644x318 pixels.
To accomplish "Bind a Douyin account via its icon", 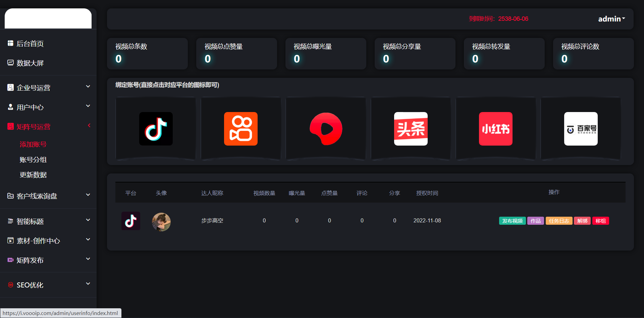I will tap(156, 129).
